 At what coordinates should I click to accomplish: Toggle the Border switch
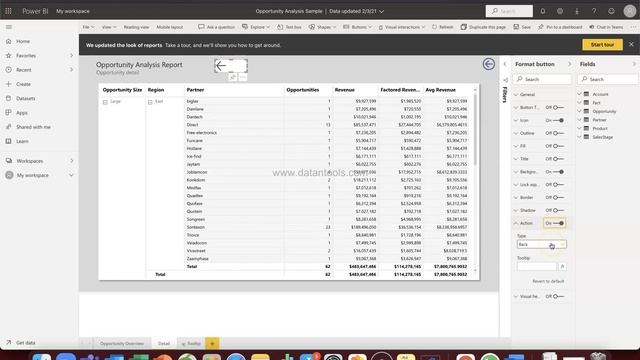coord(558,198)
